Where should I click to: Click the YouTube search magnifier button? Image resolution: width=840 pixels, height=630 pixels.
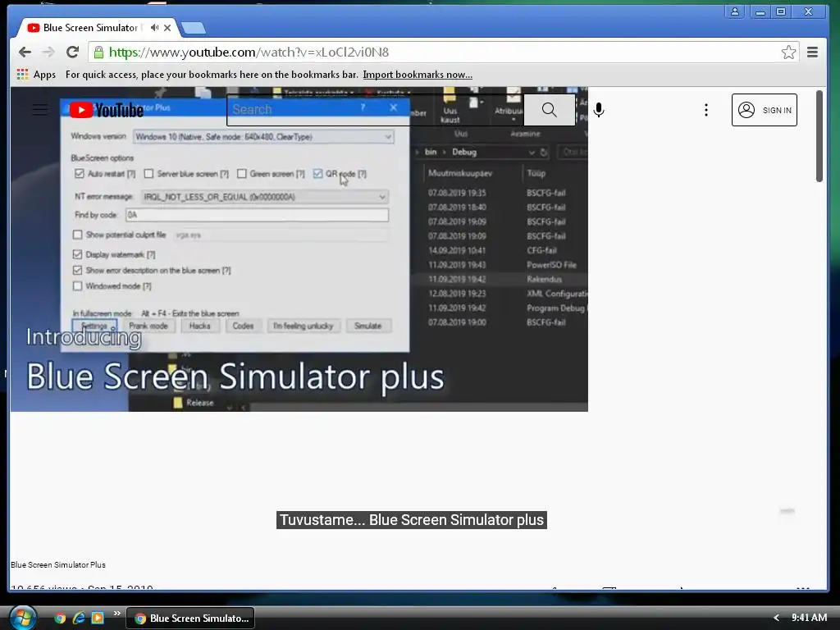click(549, 110)
